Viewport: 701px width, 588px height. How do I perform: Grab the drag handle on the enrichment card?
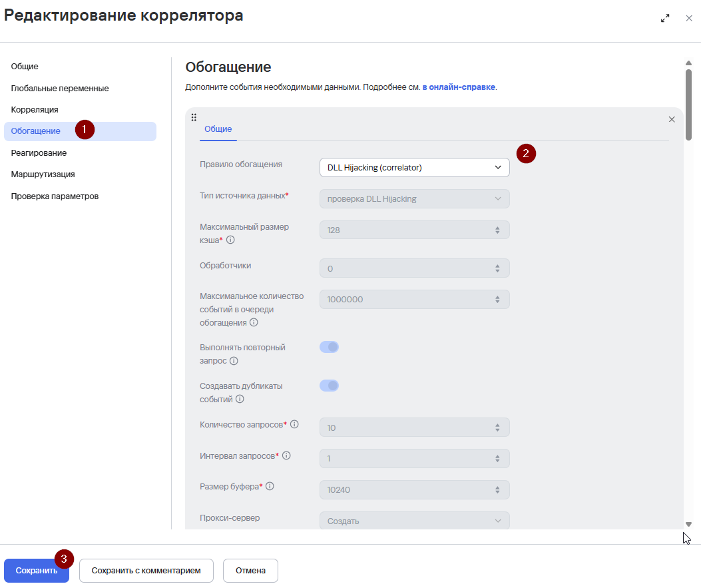tap(194, 118)
